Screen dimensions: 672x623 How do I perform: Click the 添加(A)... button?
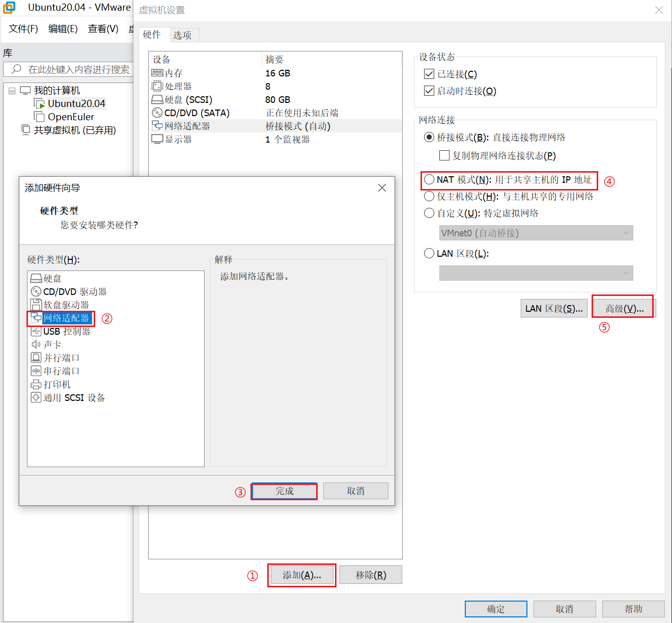pos(302,575)
